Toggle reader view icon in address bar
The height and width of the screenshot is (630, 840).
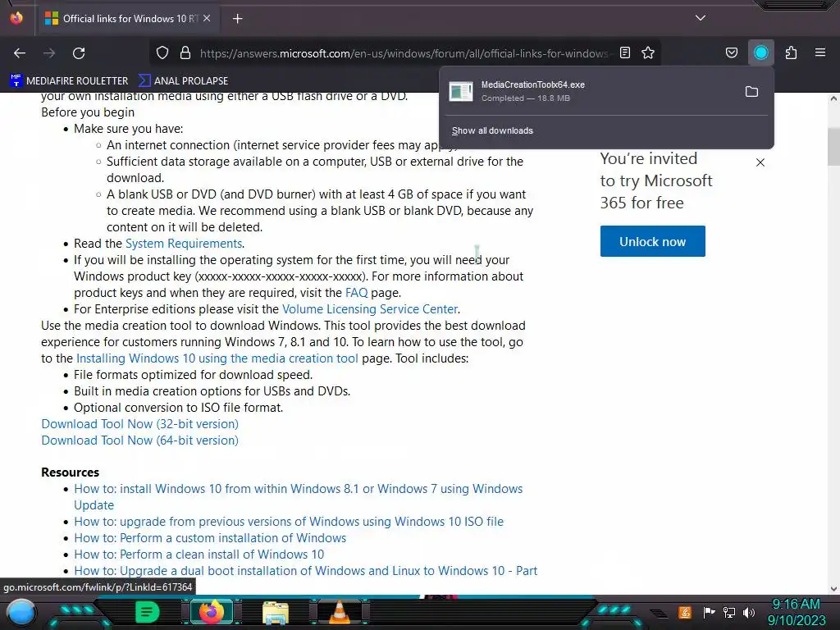(x=624, y=53)
